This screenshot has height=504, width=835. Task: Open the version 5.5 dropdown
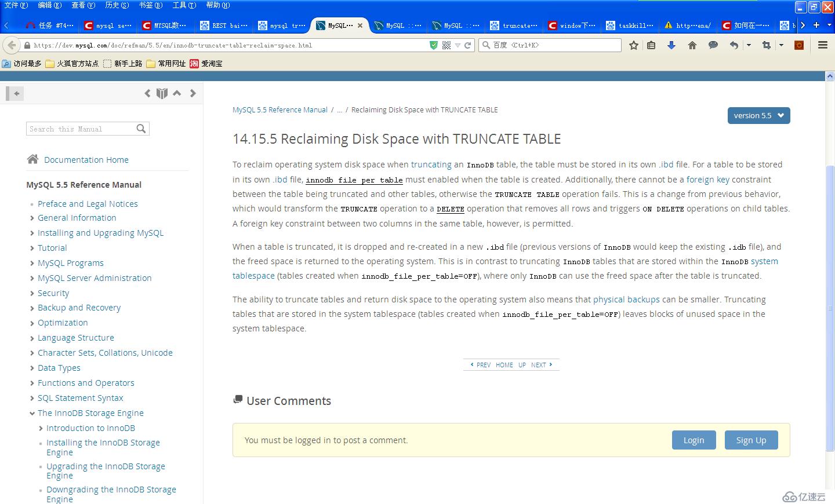pyautogui.click(x=759, y=115)
